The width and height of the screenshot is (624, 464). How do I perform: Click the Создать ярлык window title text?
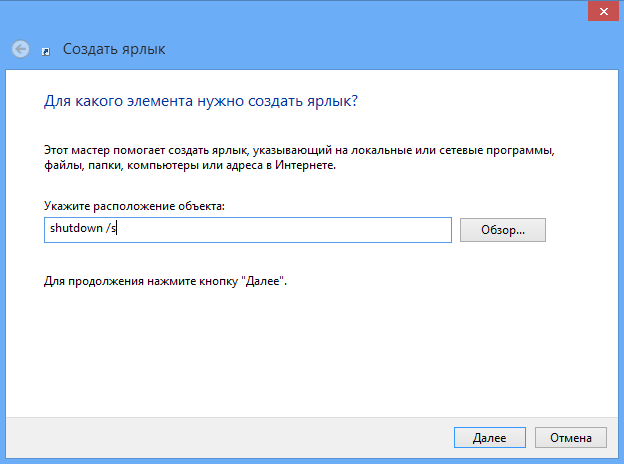pos(114,49)
